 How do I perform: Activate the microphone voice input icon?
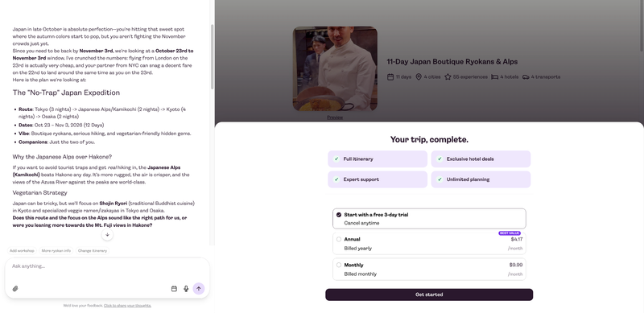(x=186, y=289)
